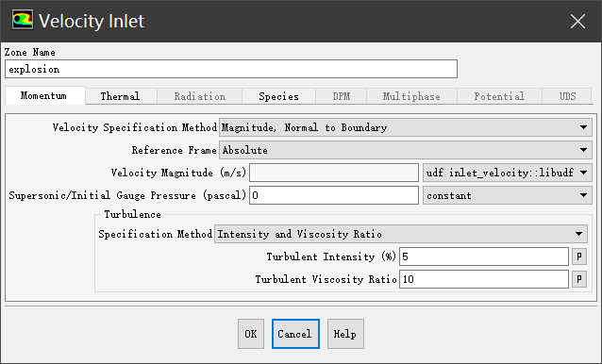
Task: Switch to the Thermal tab
Action: (x=121, y=96)
